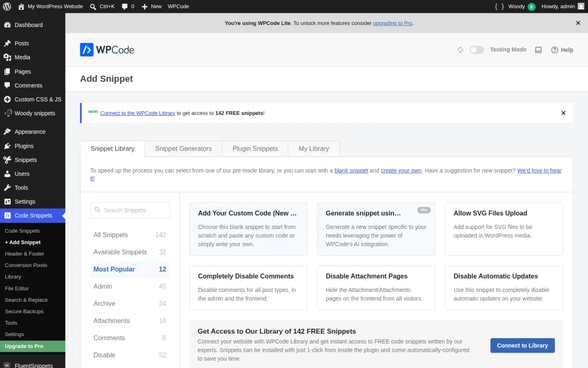
Task: Open Snippets scissors menu in sidebar
Action: click(x=32, y=160)
